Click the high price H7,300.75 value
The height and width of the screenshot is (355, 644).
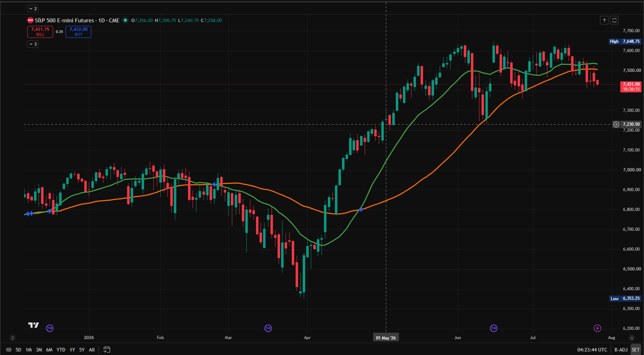(165, 20)
